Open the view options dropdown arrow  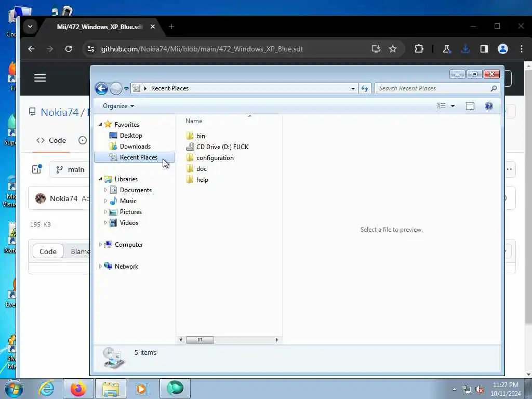[453, 106]
